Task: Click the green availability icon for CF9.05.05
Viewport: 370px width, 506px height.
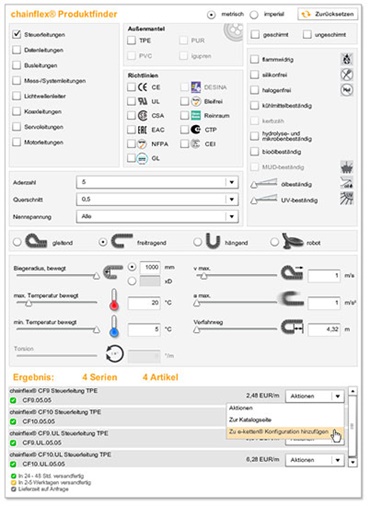Action: [x=13, y=400]
